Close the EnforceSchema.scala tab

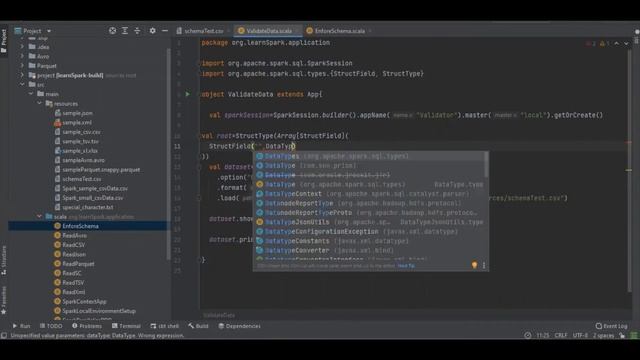coord(370,31)
